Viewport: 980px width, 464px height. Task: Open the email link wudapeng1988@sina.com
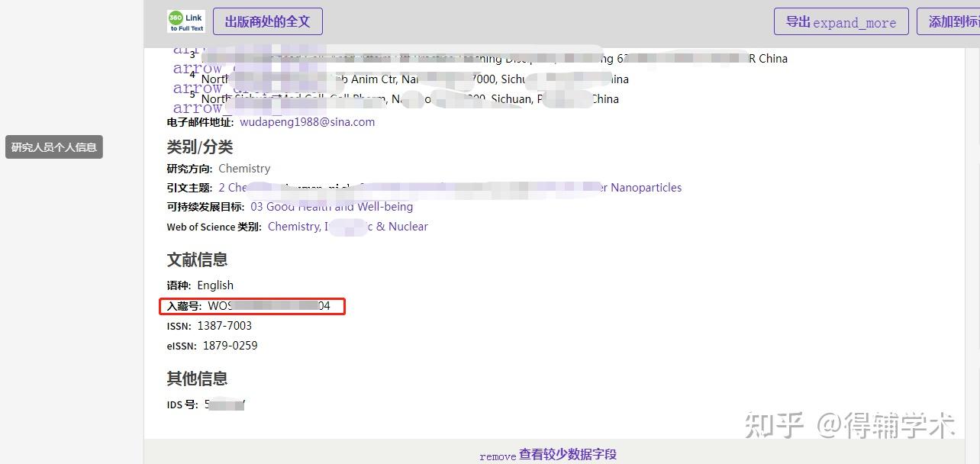pos(308,121)
